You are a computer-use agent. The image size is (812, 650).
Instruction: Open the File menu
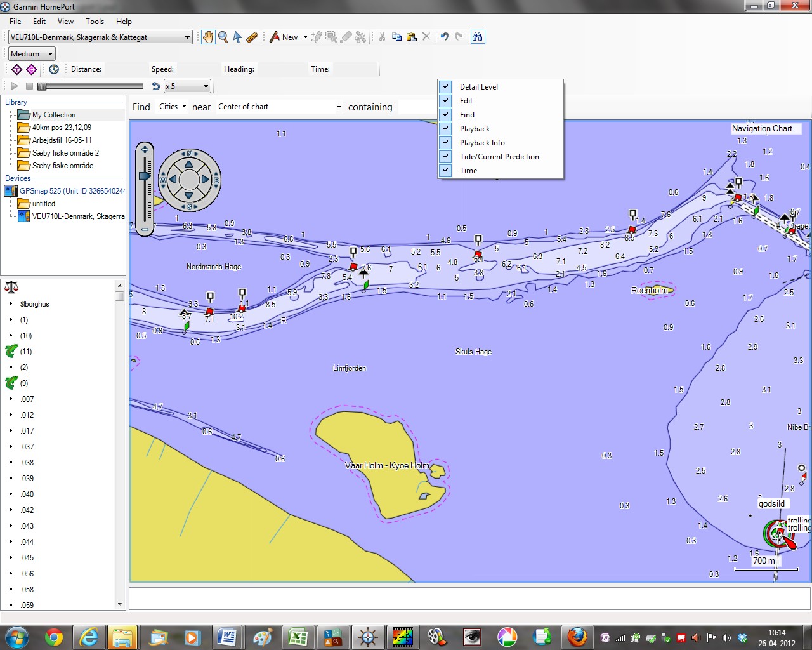(x=15, y=21)
